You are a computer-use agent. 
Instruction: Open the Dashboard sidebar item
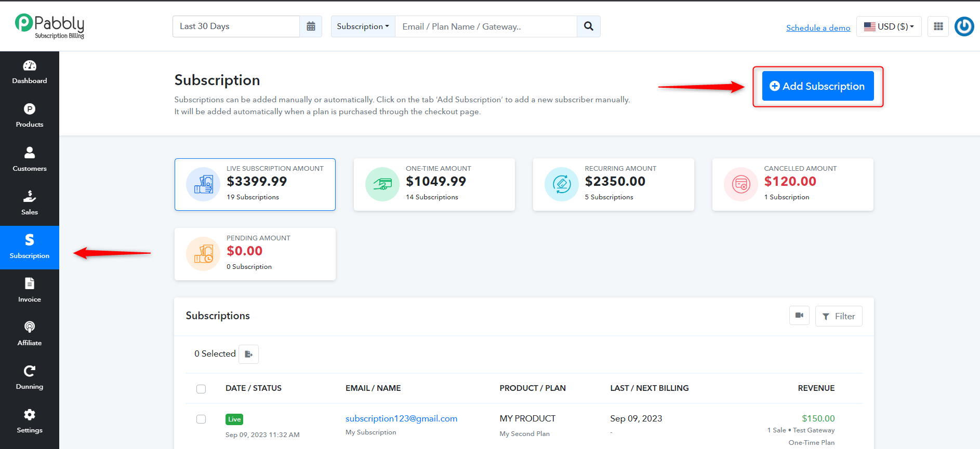coord(30,72)
